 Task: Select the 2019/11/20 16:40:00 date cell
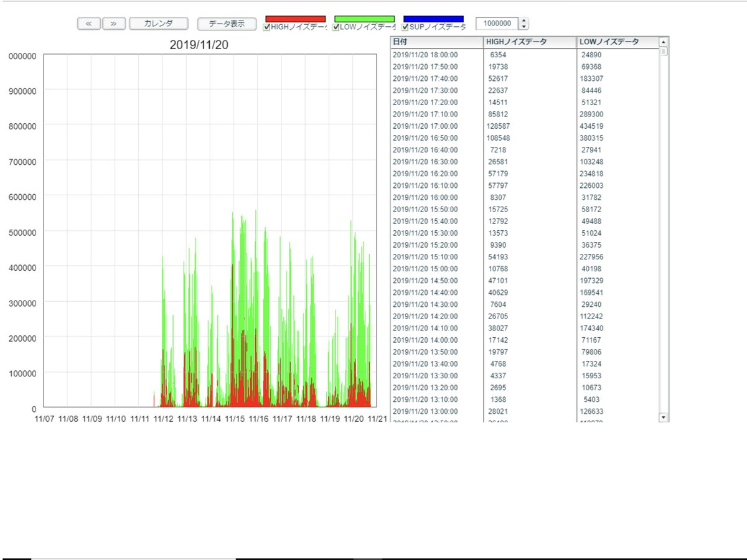point(425,149)
